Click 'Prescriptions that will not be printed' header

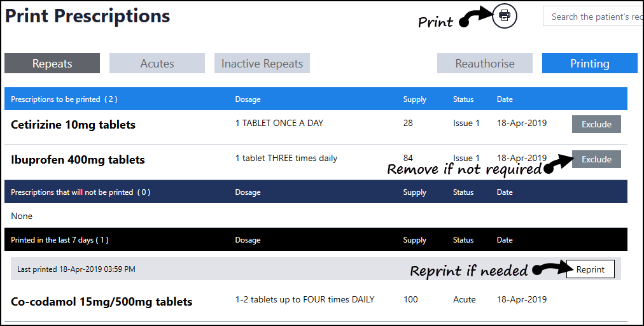[81, 192]
